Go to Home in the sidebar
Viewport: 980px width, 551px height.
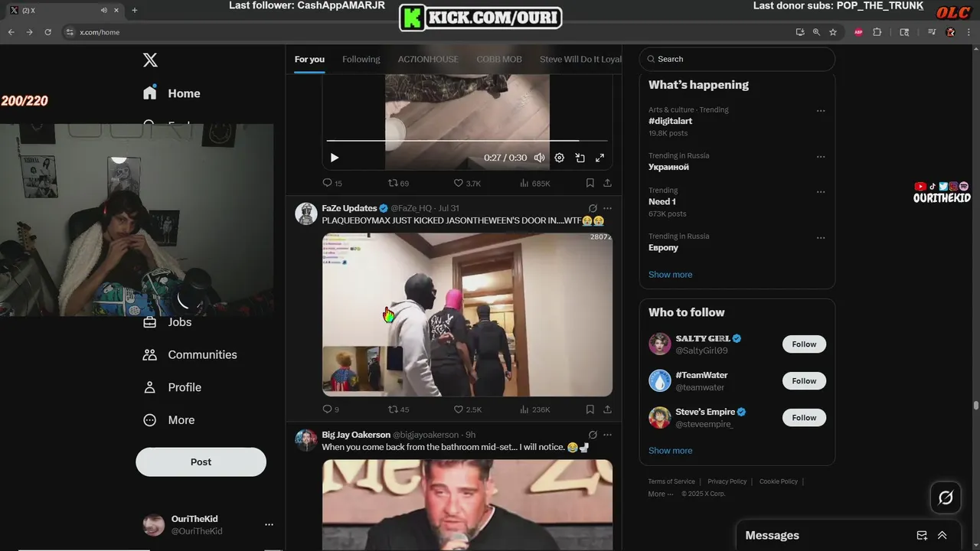[171, 93]
